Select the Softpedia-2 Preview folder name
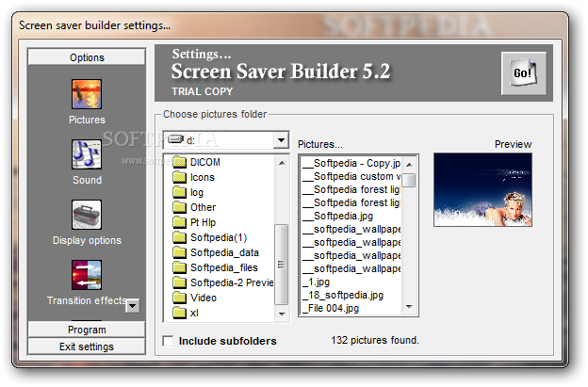This screenshot has width=588, height=387. pyautogui.click(x=232, y=282)
